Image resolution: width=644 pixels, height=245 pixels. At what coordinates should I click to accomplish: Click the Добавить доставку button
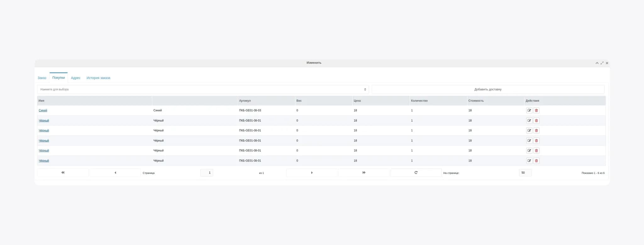coord(488,89)
